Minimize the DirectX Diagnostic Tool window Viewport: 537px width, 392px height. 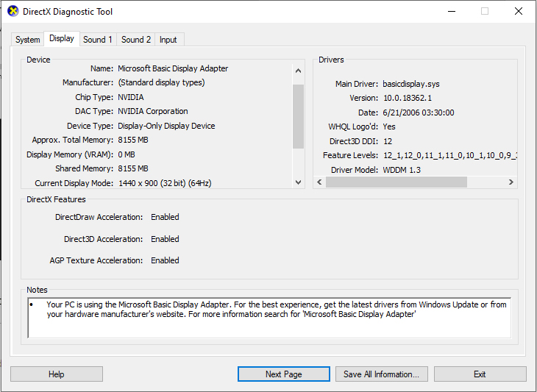(452, 11)
